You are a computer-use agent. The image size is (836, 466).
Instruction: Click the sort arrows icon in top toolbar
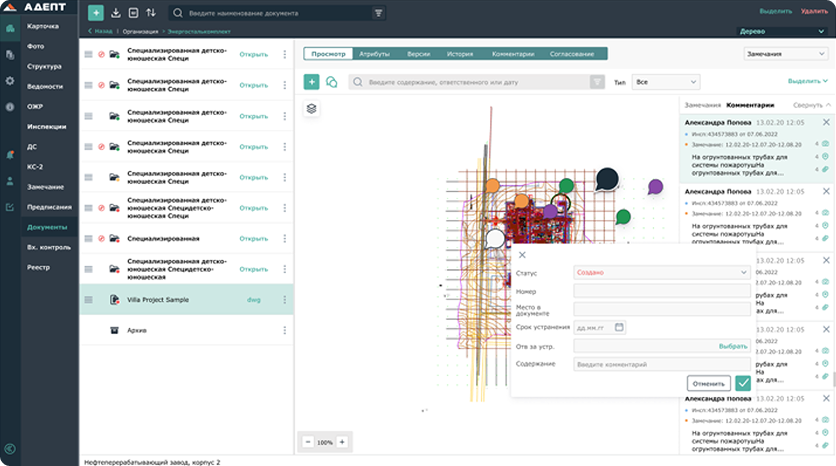point(151,13)
